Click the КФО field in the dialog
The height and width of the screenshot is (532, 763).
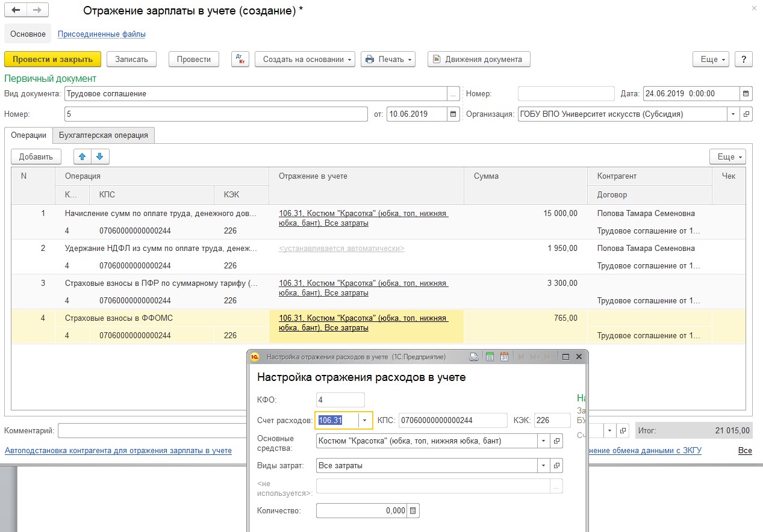[340, 400]
